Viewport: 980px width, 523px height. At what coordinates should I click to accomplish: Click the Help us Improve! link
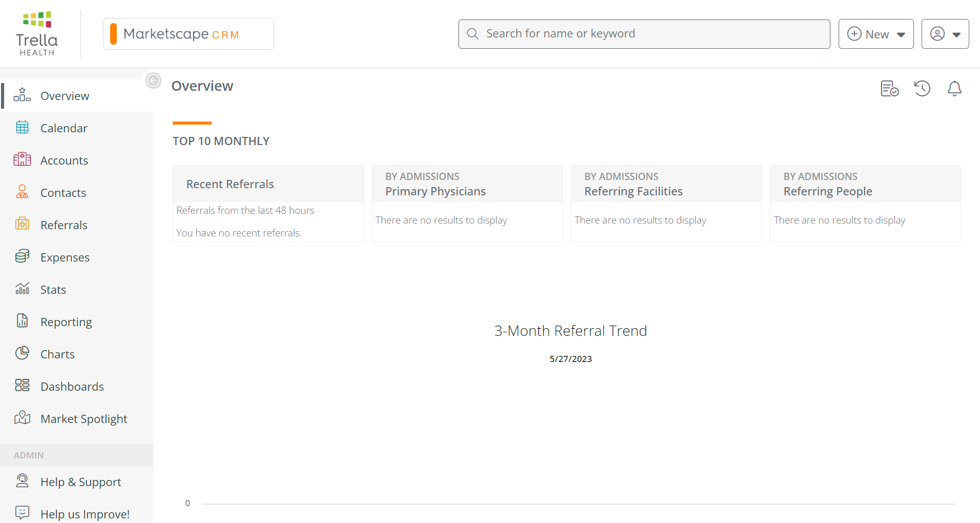coord(85,514)
